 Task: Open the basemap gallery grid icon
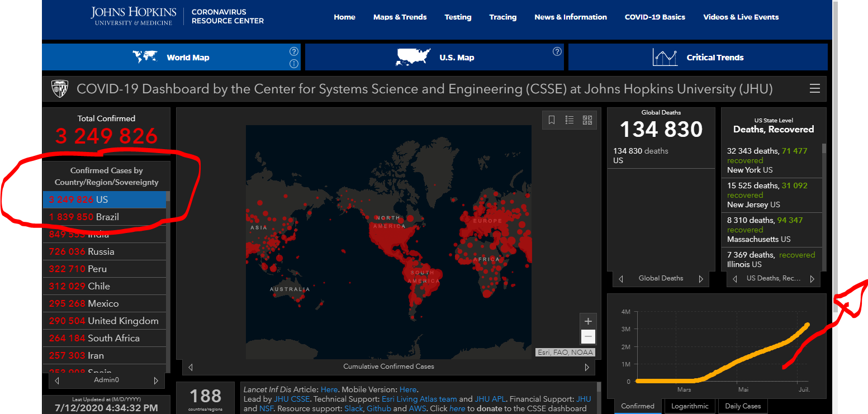pyautogui.click(x=587, y=120)
